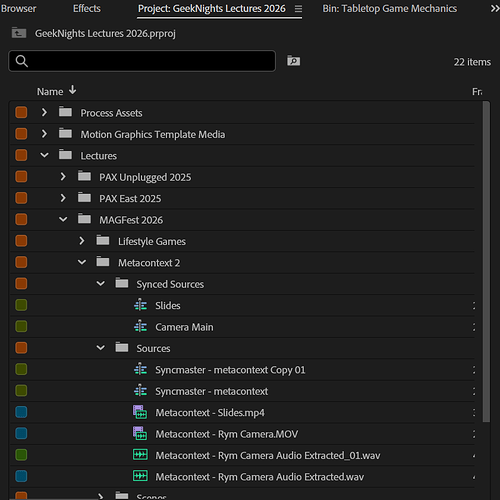Click the Lectures bin folder icon
This screenshot has width=500, height=500.
click(x=65, y=155)
